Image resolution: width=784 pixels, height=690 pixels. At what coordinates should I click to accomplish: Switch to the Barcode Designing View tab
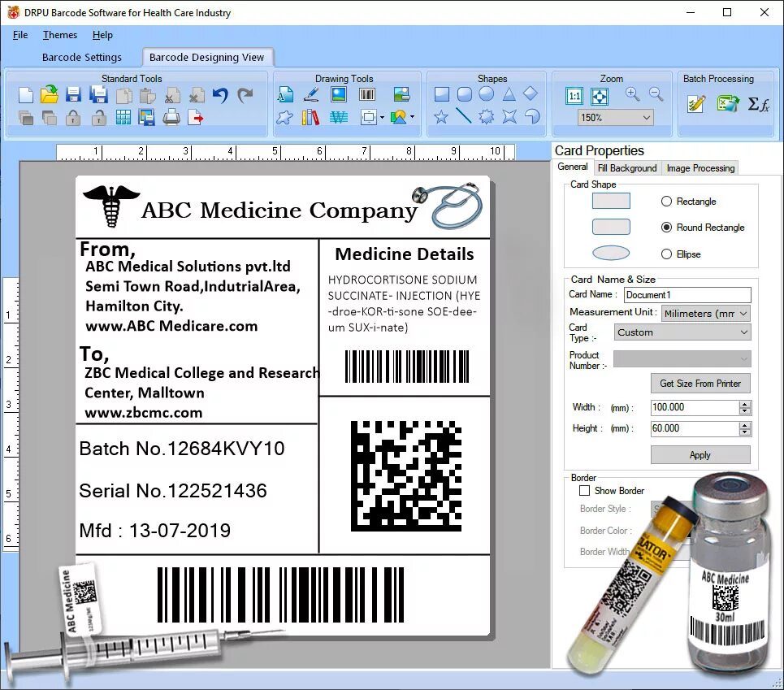206,58
